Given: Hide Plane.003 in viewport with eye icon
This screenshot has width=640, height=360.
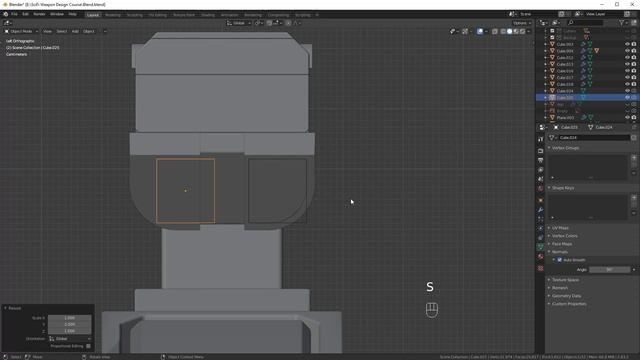Looking at the screenshot, I should point(627,118).
